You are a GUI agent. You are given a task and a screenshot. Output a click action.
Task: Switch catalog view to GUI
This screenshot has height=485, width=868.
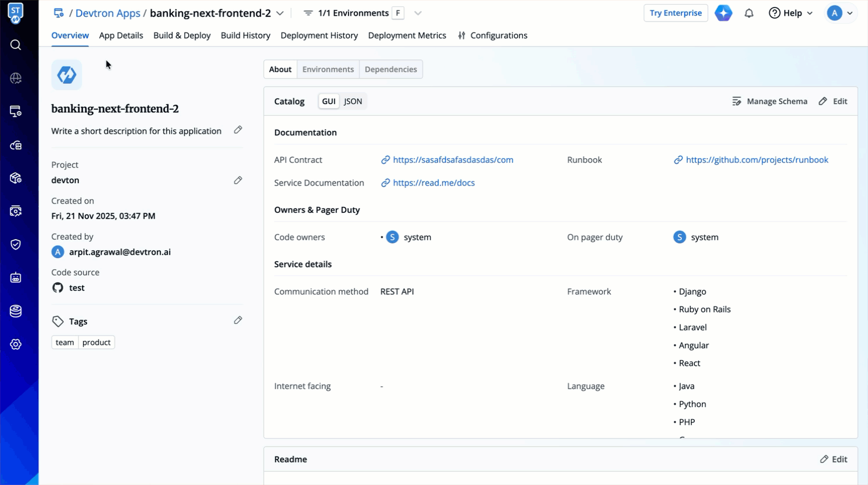(x=329, y=101)
